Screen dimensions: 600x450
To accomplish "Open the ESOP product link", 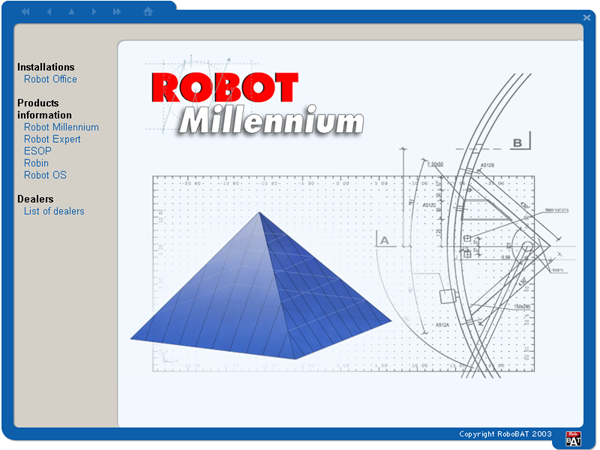I will (x=38, y=151).
